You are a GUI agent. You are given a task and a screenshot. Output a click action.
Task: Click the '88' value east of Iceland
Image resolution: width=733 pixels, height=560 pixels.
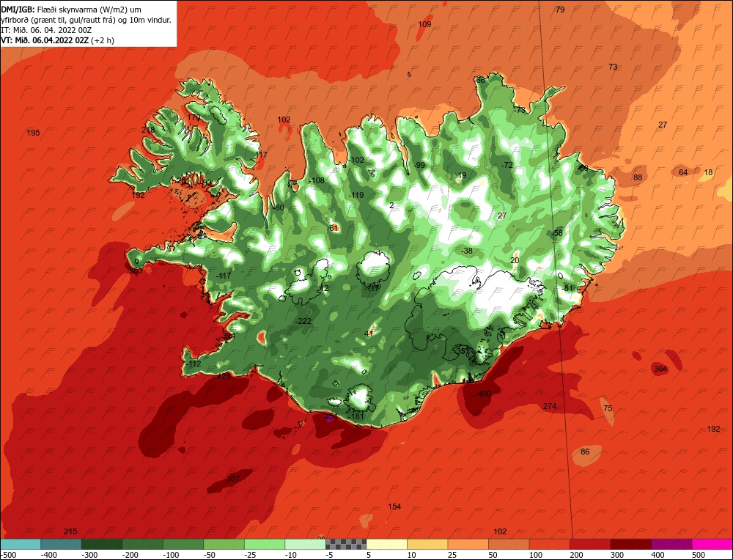(x=638, y=177)
